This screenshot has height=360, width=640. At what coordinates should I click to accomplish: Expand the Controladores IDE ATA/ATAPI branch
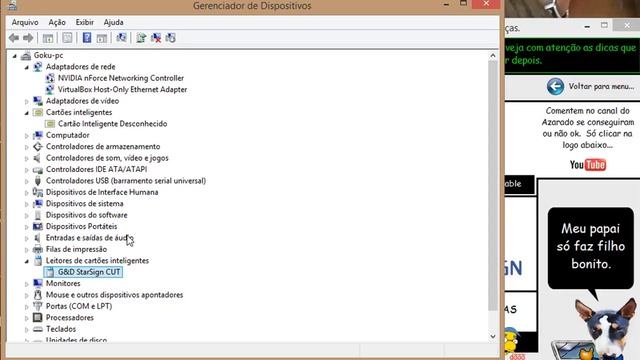click(27, 170)
